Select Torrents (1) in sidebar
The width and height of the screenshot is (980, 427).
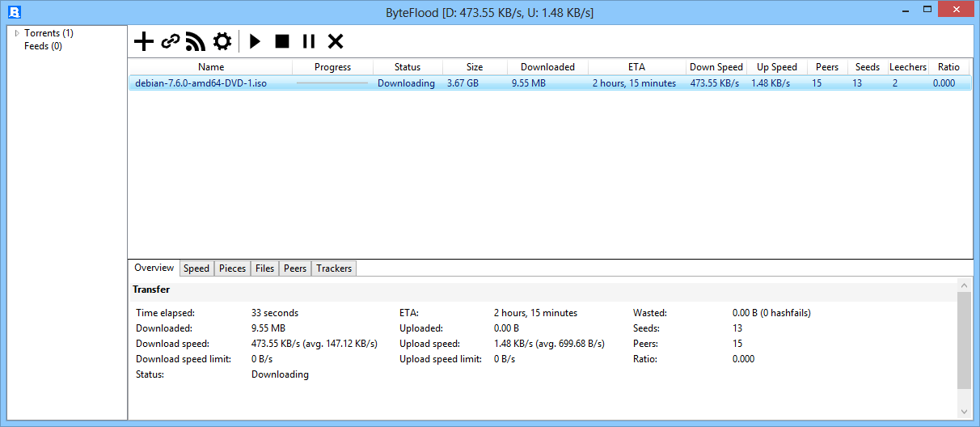point(49,33)
